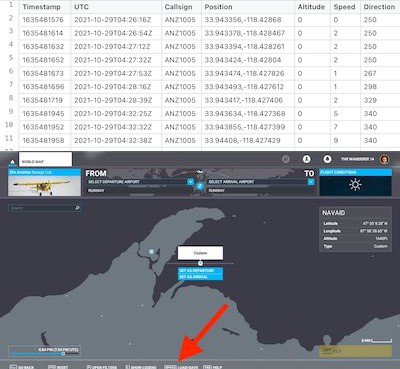This screenshot has width=400, height=369.
Task: Click Show Legend in bottom bar
Action: 141,367
